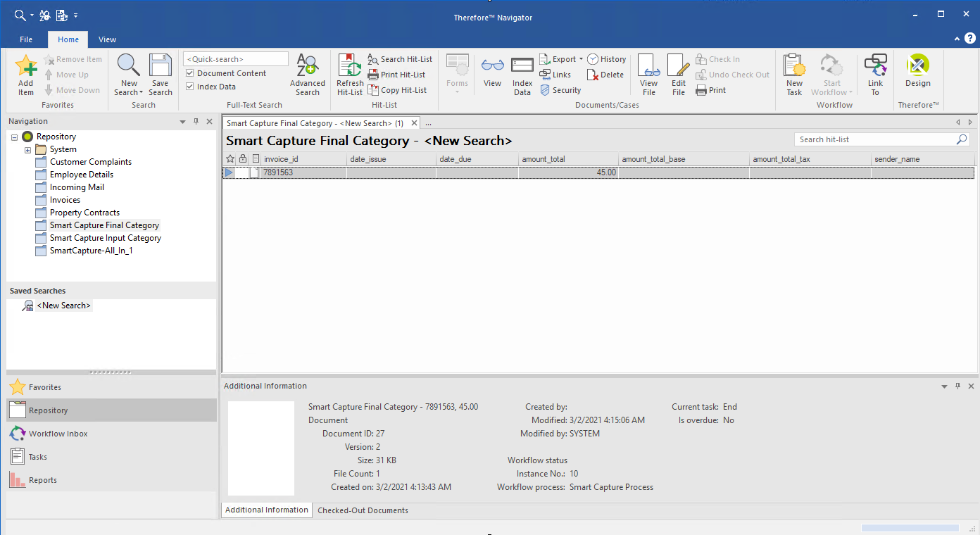Click the Link To icon
Viewport: 980px width, 535px height.
coord(875,66)
